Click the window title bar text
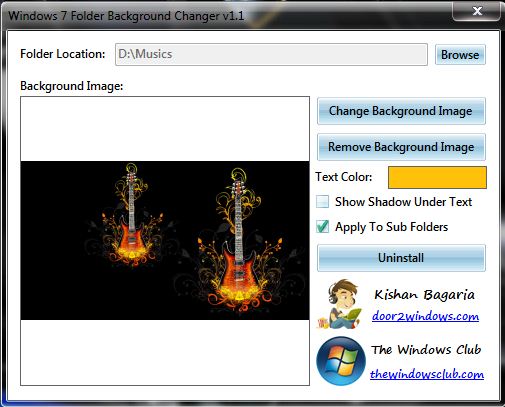505x407 pixels. point(126,16)
